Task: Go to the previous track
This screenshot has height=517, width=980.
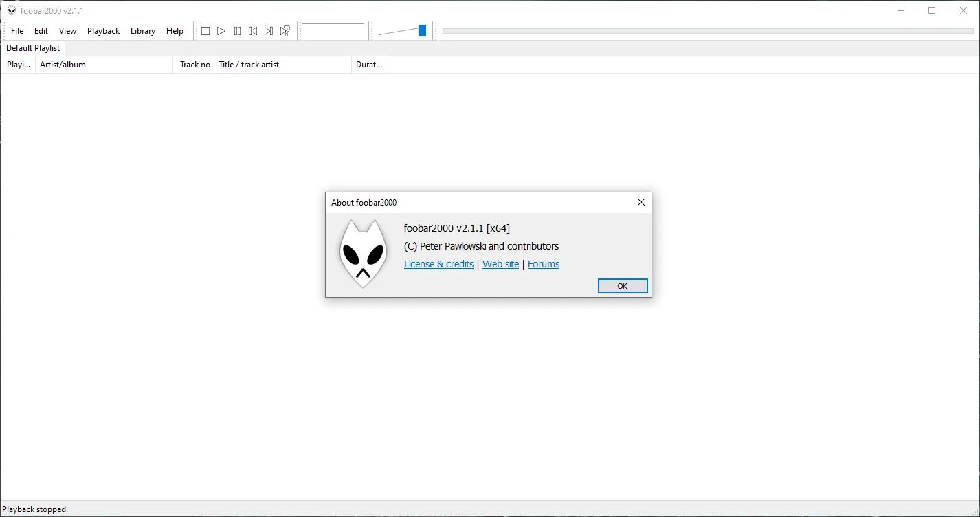Action: click(x=253, y=31)
